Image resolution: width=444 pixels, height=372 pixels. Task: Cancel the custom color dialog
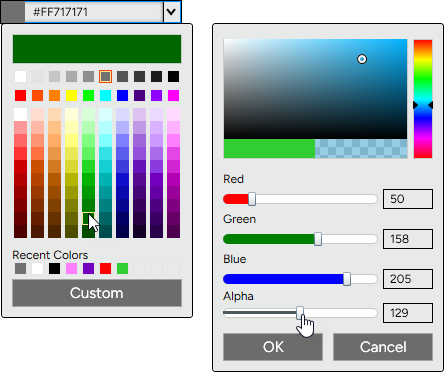pos(383,347)
